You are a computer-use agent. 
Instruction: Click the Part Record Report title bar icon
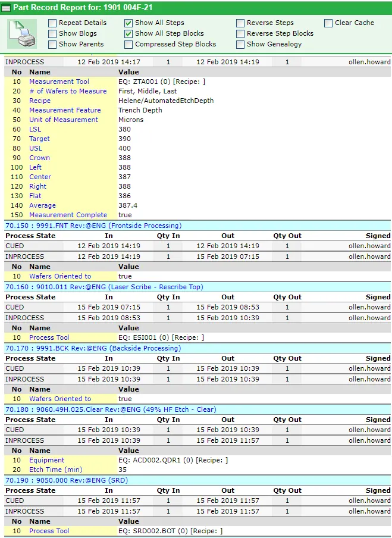click(6, 8)
